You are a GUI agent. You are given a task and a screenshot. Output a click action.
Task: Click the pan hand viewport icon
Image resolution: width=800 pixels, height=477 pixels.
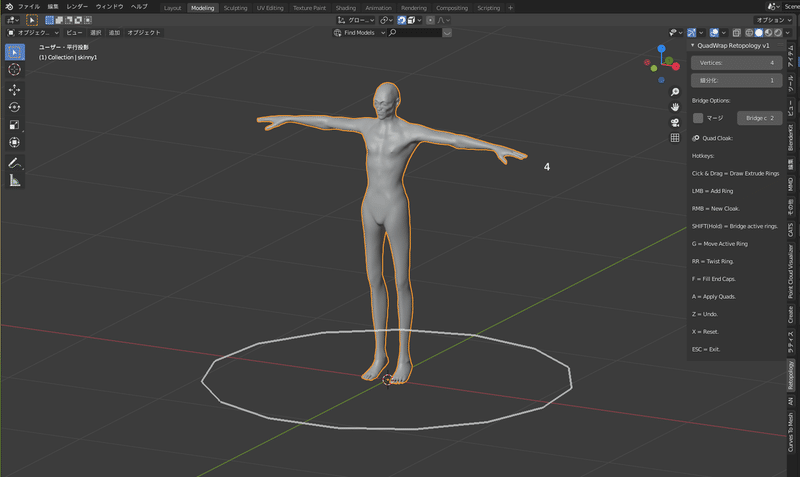click(675, 107)
